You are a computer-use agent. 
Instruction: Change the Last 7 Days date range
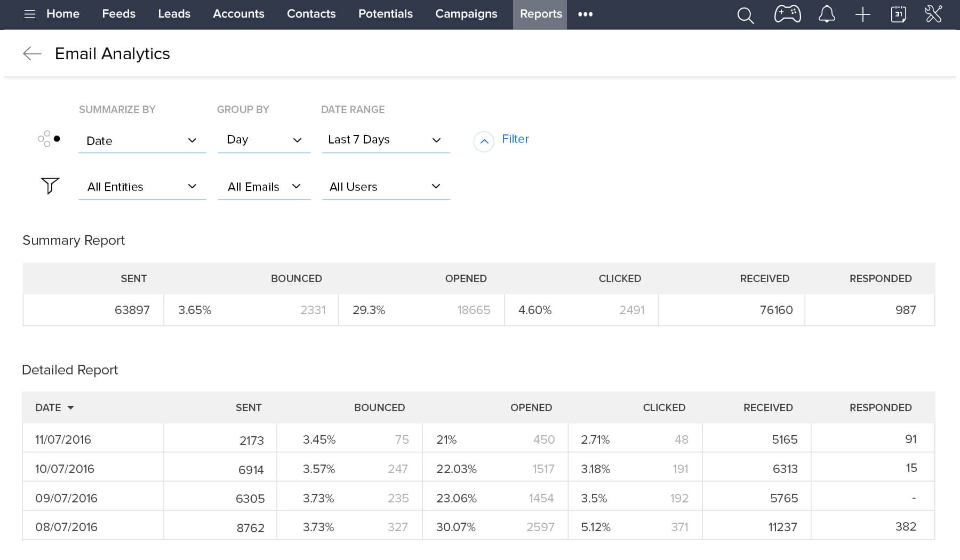tap(386, 140)
